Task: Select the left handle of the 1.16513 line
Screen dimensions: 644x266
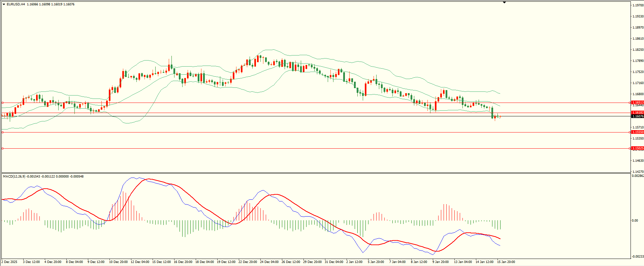Action: [3, 103]
